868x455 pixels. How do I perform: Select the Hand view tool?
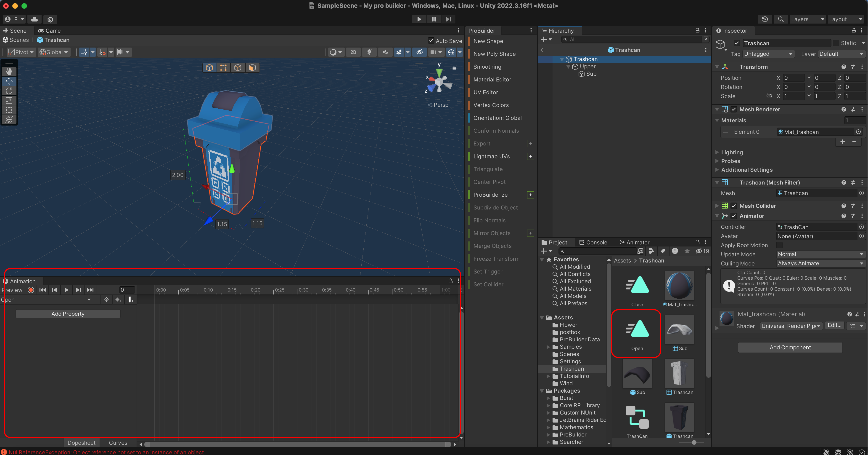click(x=9, y=72)
